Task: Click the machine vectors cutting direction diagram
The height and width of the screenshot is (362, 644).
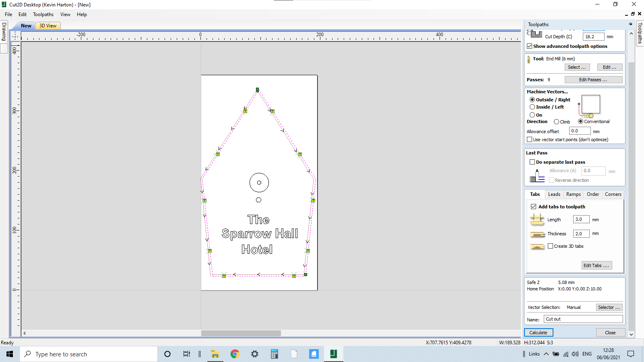Action: 590,105
